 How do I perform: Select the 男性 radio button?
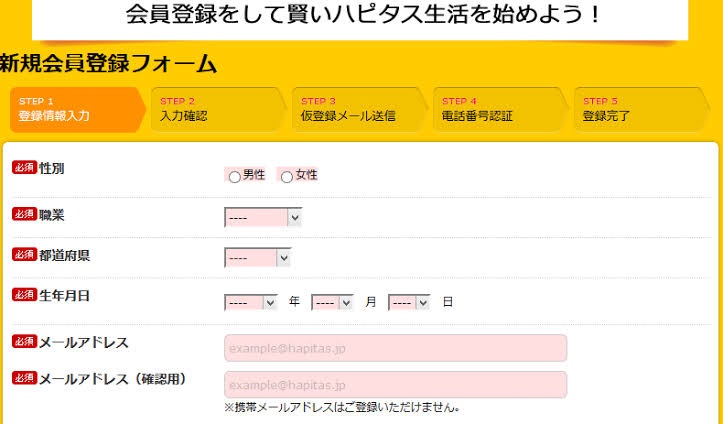(235, 177)
